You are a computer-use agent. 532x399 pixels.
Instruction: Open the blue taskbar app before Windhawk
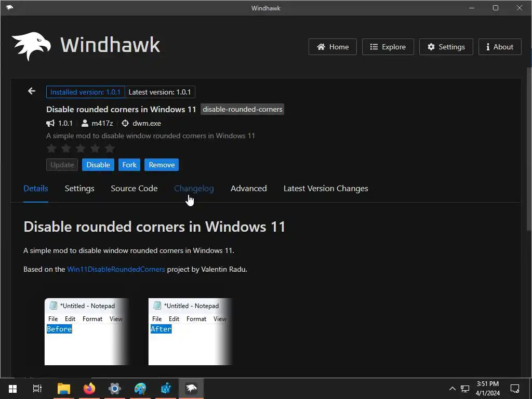tap(166, 389)
